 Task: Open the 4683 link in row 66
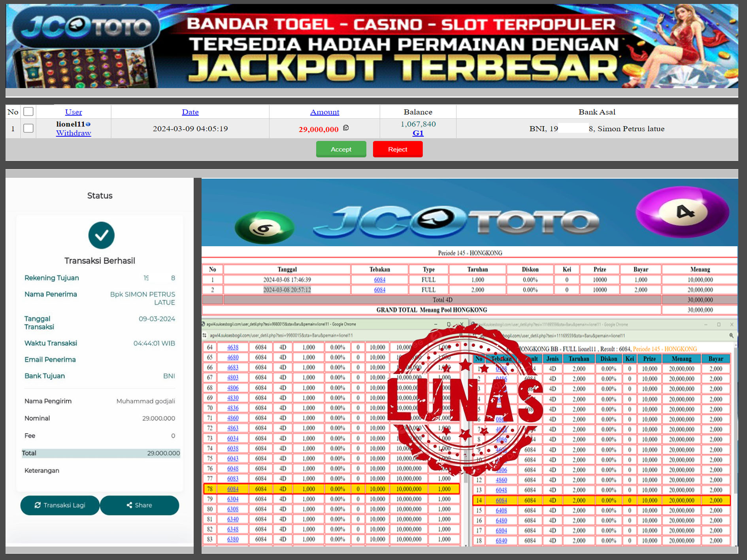pos(233,367)
